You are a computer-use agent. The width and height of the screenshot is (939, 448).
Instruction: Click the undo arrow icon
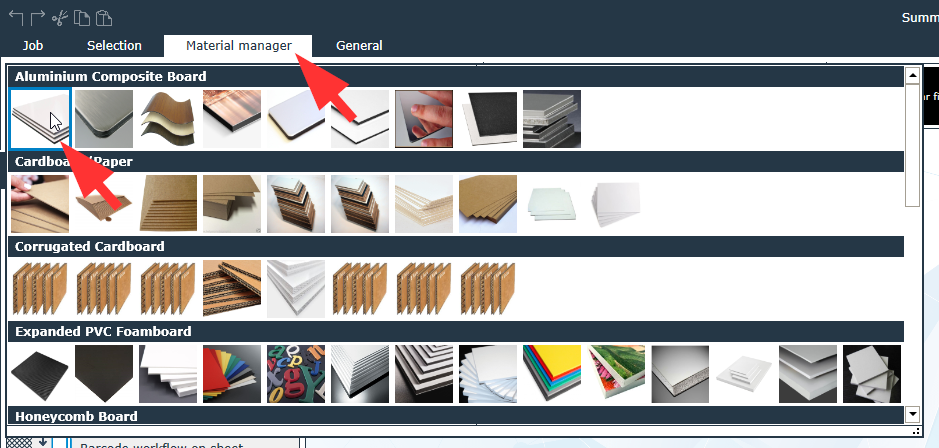pos(16,18)
